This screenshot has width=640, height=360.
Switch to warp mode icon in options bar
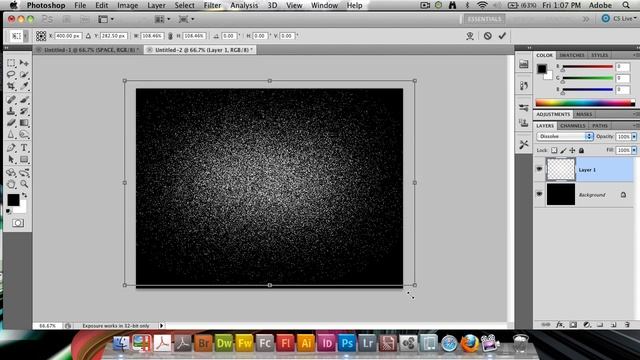click(470, 36)
